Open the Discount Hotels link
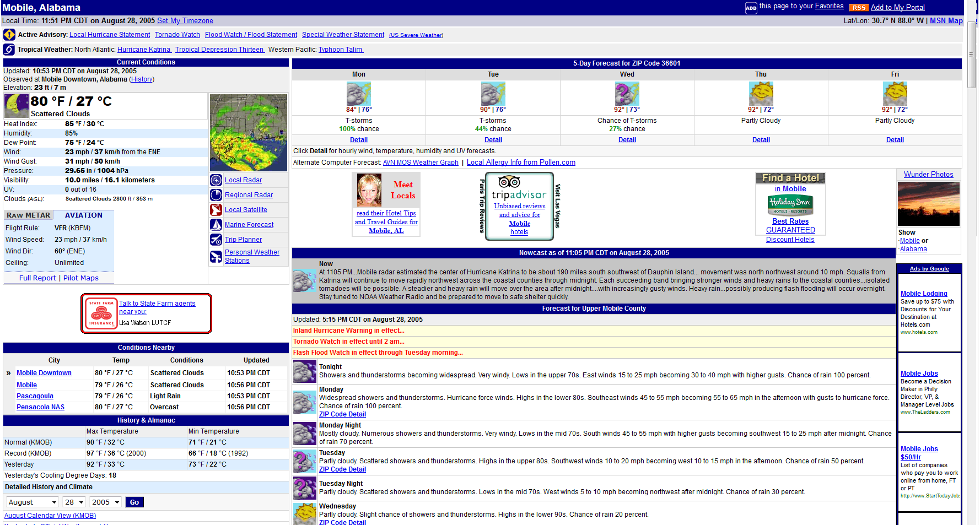980x525 pixels. click(x=790, y=240)
